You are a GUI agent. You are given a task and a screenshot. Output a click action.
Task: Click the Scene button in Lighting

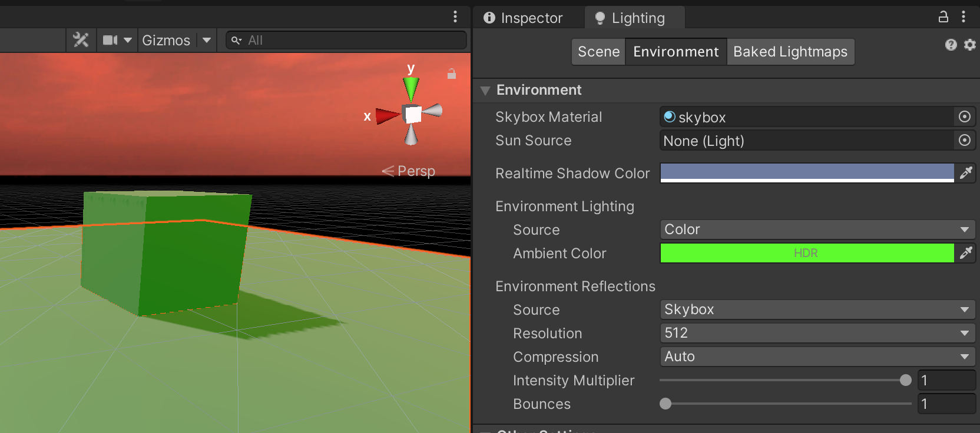[x=598, y=52]
